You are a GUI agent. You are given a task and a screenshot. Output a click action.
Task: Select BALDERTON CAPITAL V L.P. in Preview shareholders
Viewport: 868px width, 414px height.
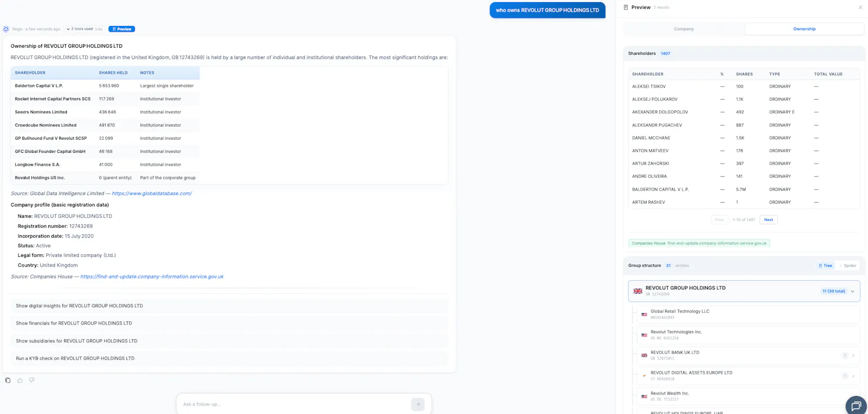pyautogui.click(x=744, y=190)
